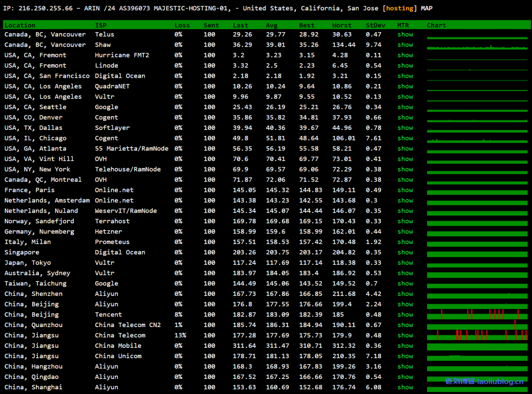
Task: Click the Location column header
Action: tap(20, 25)
